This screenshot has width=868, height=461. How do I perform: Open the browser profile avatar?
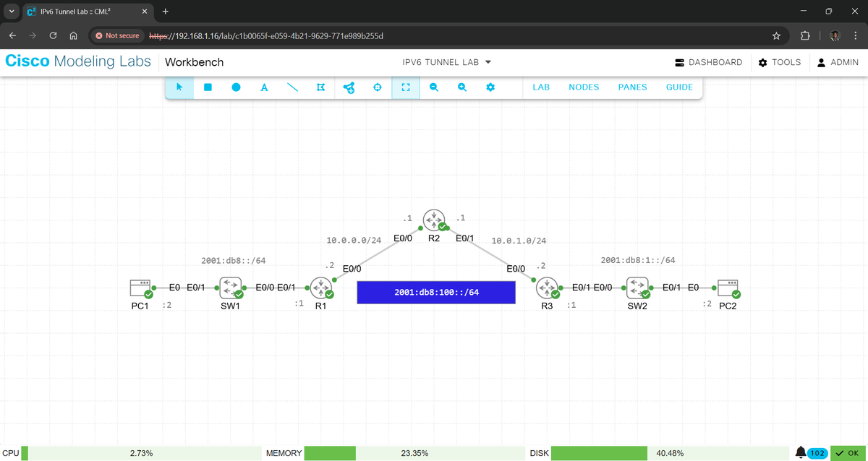coord(834,35)
